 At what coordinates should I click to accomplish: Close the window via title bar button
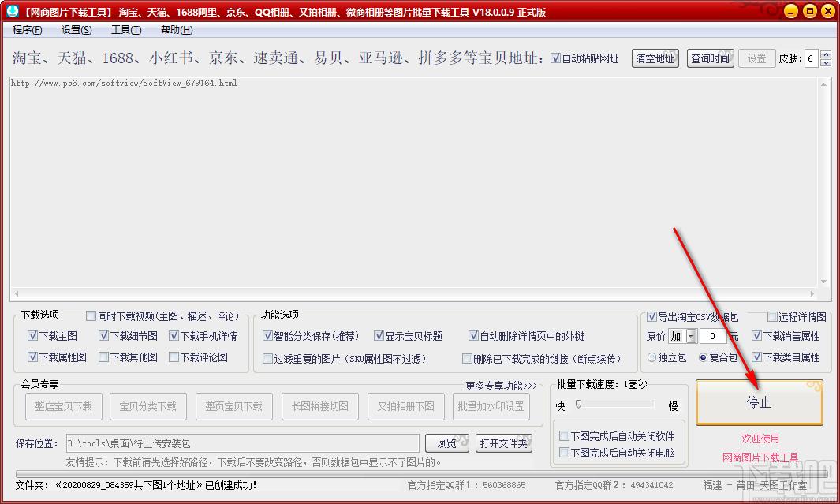pyautogui.click(x=829, y=11)
